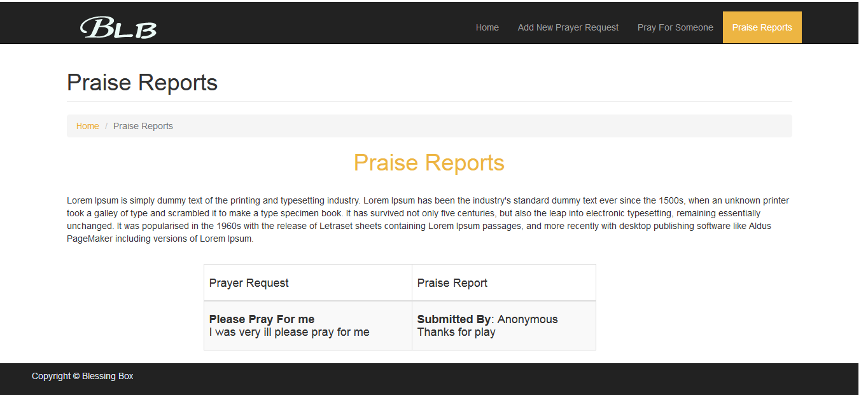Viewport: 868px width, 395px height.
Task: Open the Pray For Someone page
Action: point(675,27)
